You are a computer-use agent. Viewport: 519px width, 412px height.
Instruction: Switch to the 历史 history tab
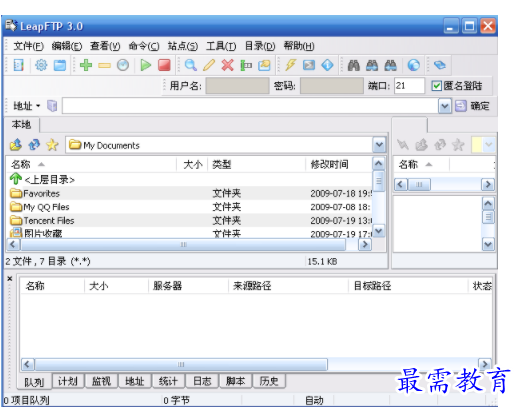pyautogui.click(x=269, y=381)
